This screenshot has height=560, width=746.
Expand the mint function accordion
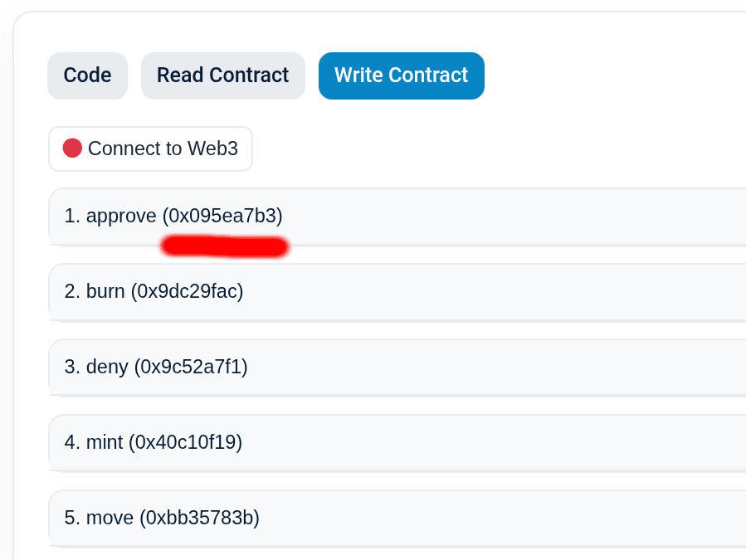(x=397, y=443)
